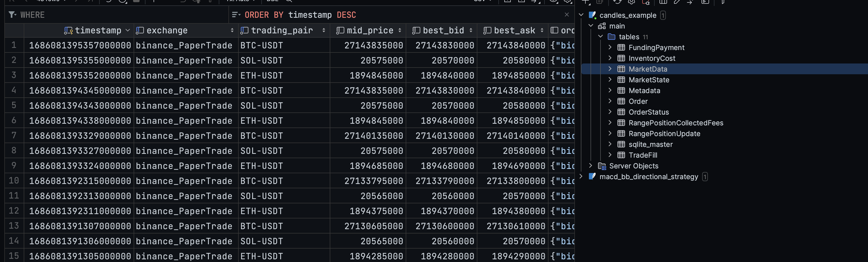Click the TradeFill table icon
Screen dimensions: 868x262
[621, 155]
